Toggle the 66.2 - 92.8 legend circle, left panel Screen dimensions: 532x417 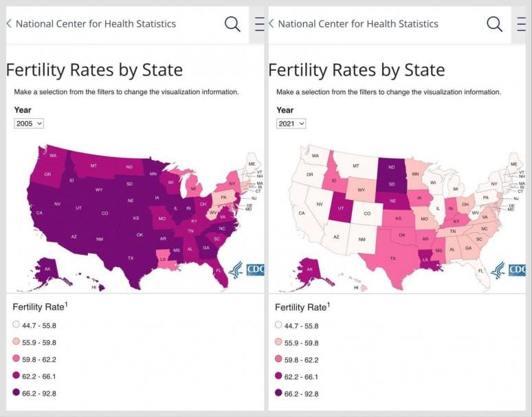click(x=16, y=394)
